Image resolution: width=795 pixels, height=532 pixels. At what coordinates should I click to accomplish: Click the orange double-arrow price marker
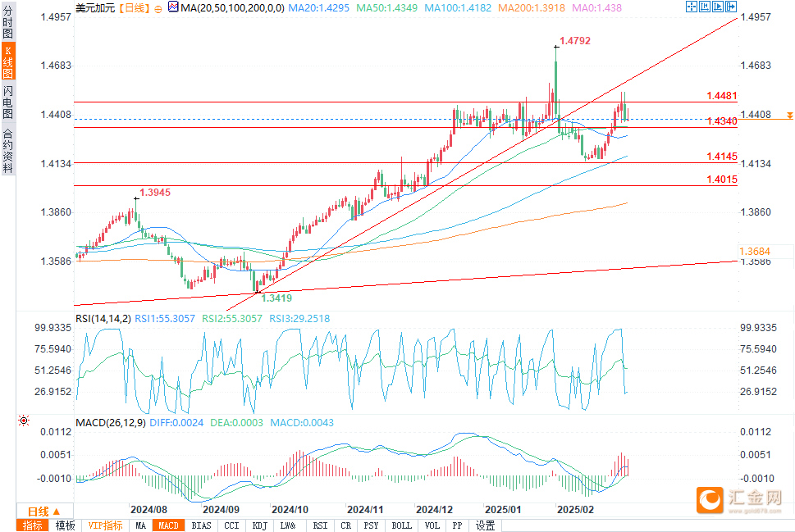(789, 116)
